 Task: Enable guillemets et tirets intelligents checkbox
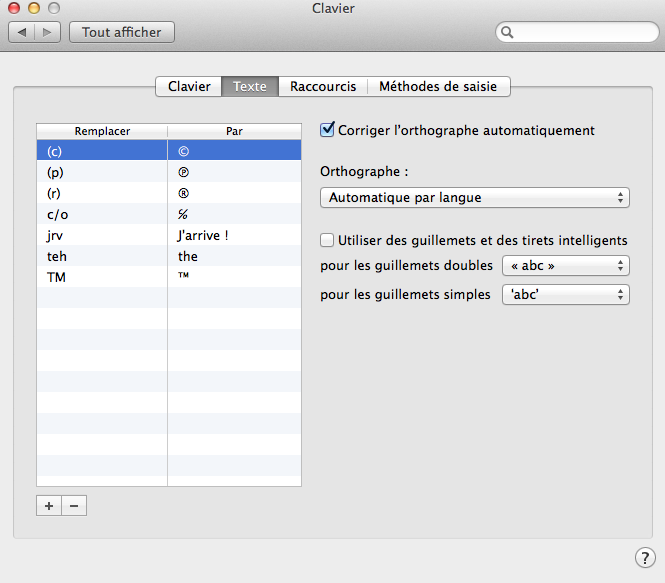coord(327,240)
